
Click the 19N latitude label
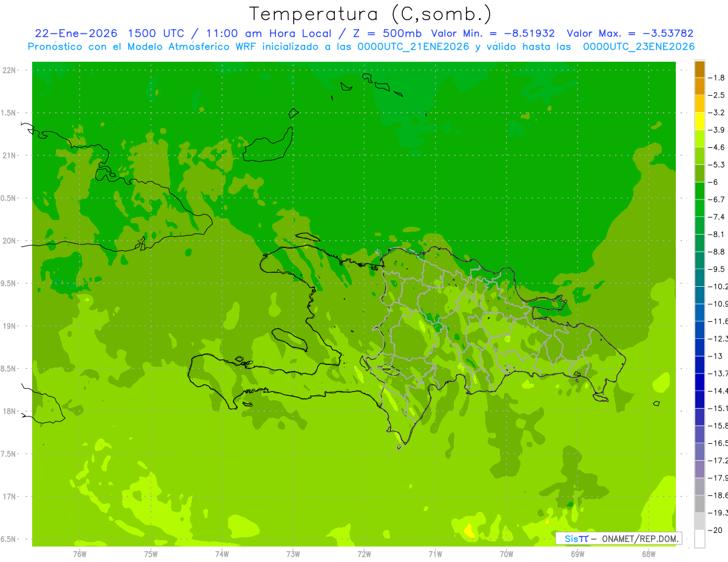pyautogui.click(x=9, y=326)
